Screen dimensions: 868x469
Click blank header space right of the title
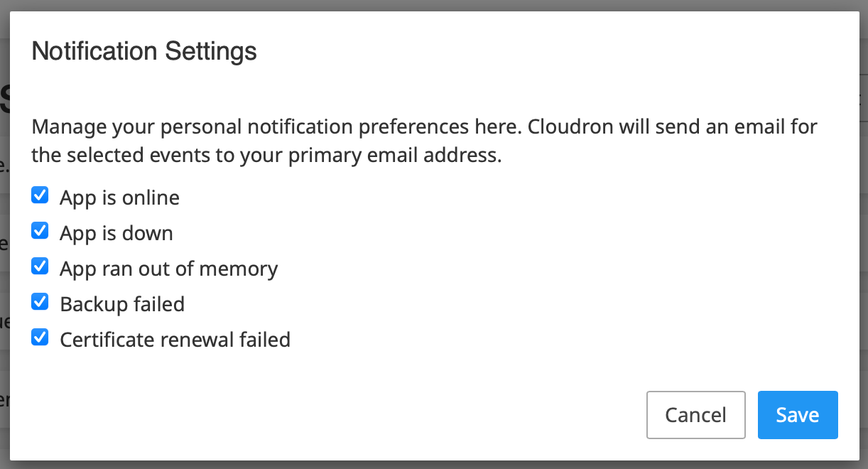[568, 51]
